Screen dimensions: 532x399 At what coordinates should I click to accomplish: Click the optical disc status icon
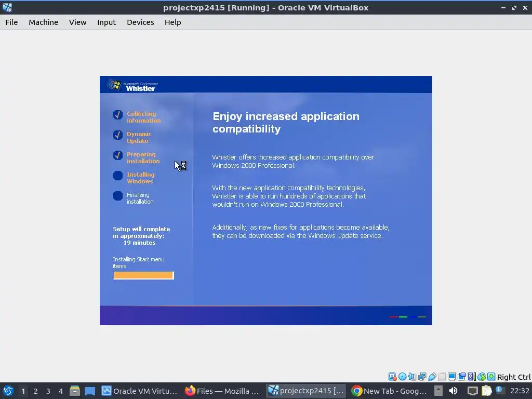pyautogui.click(x=402, y=376)
